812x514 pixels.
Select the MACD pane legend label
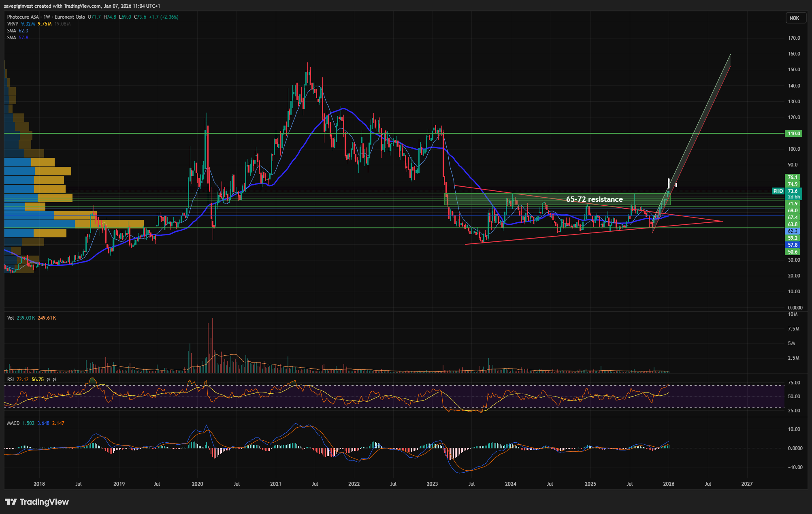click(x=13, y=423)
